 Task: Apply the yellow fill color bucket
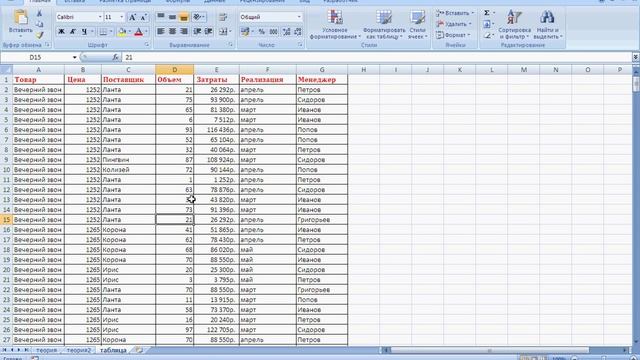coord(122,31)
